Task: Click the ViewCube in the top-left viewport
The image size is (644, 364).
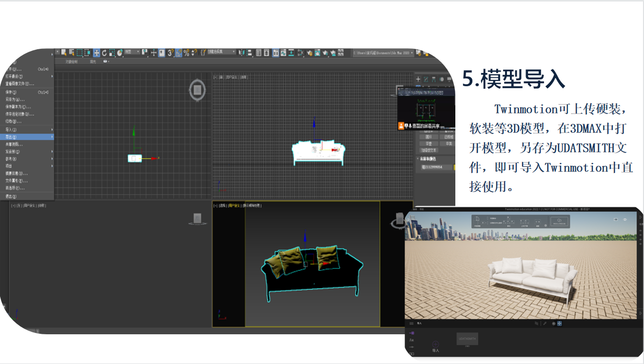Action: pos(197,90)
